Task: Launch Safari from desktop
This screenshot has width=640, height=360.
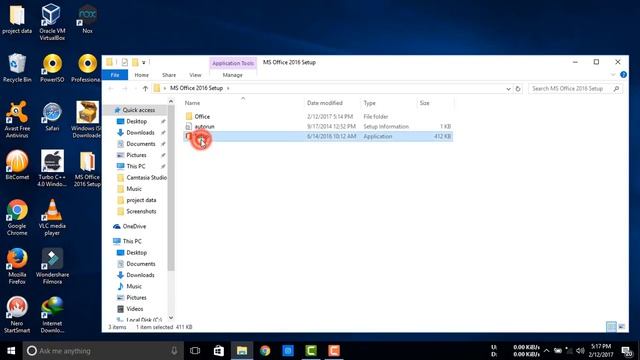Action: (x=52, y=117)
